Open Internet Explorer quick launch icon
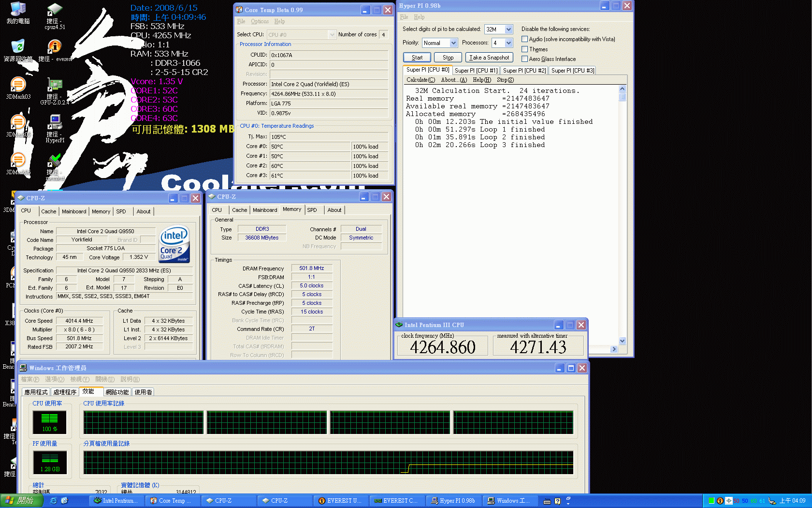 click(53, 501)
